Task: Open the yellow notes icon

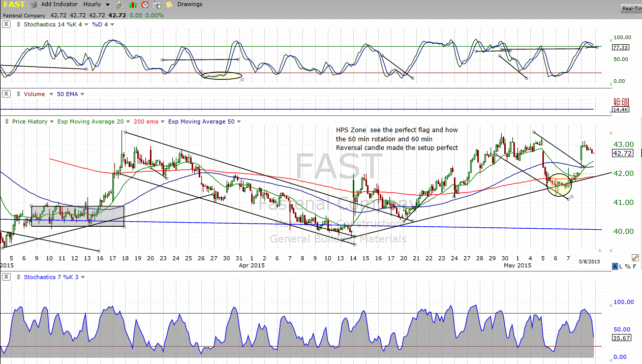Action: (169, 5)
